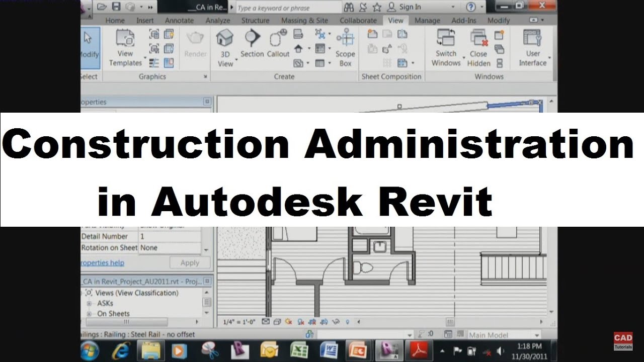Open the View Templates tool

pyautogui.click(x=125, y=48)
